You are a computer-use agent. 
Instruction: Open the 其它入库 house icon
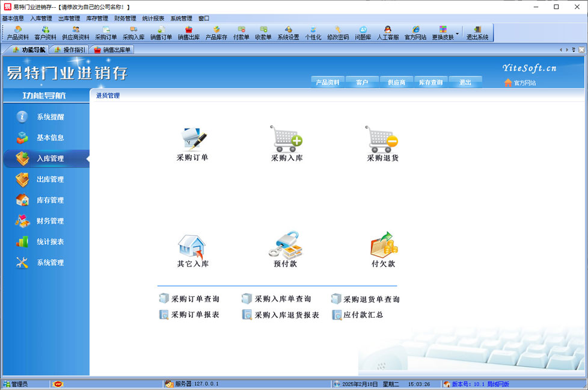point(192,247)
